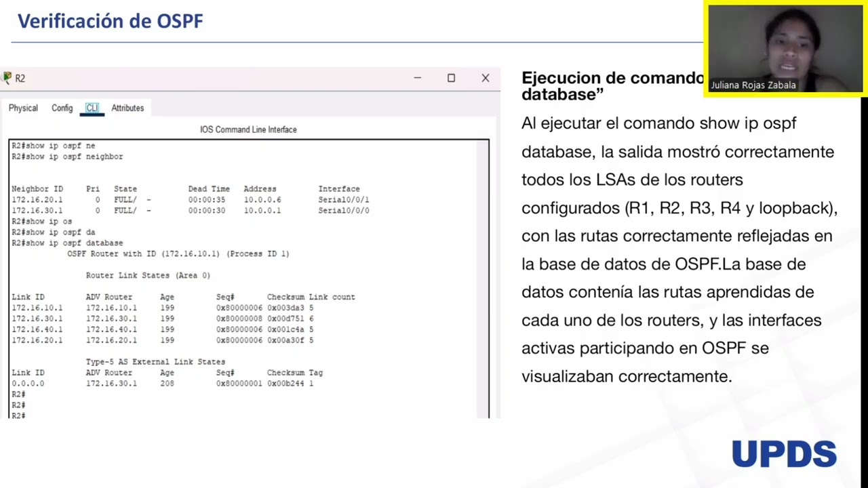Click 'Type-5 AS External Link States' heading
The height and width of the screenshot is (488, 868).
pos(155,362)
